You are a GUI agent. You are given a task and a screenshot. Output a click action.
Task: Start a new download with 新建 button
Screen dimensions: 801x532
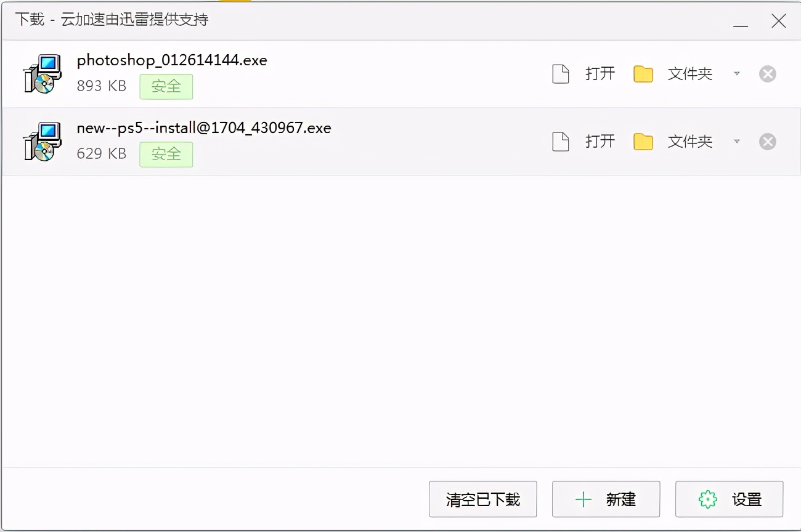[606, 499]
